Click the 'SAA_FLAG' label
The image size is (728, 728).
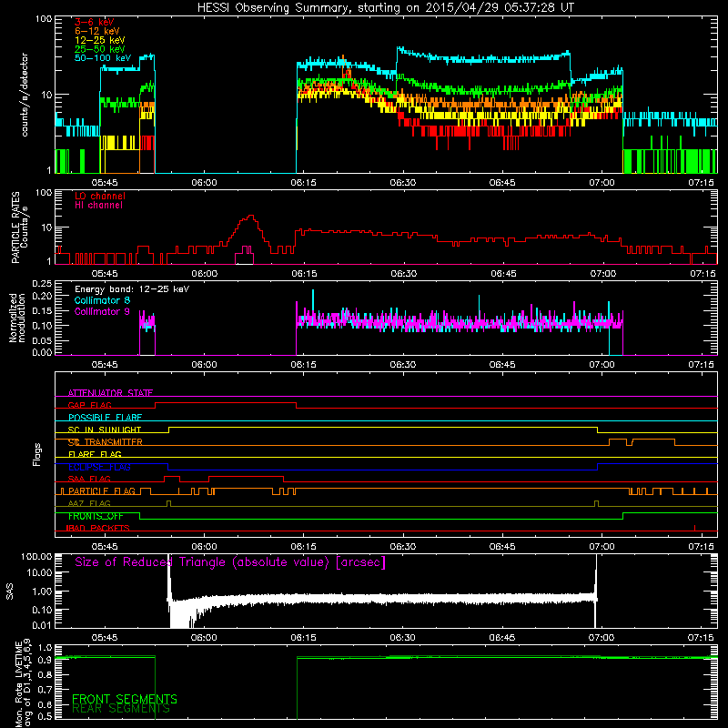coord(89,479)
